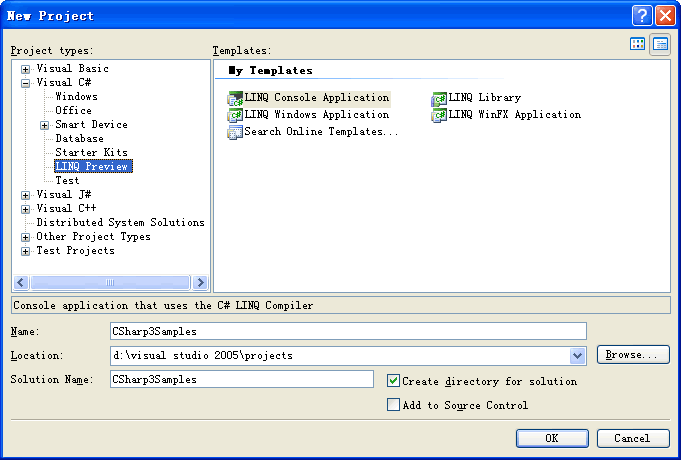Screen dimensions: 681x460
Task: Toggle Create directory for solution checkbox
Action: [x=393, y=381]
